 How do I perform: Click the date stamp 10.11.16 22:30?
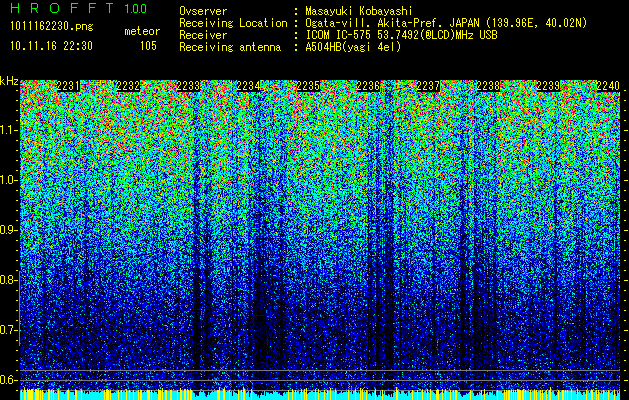pos(51,46)
